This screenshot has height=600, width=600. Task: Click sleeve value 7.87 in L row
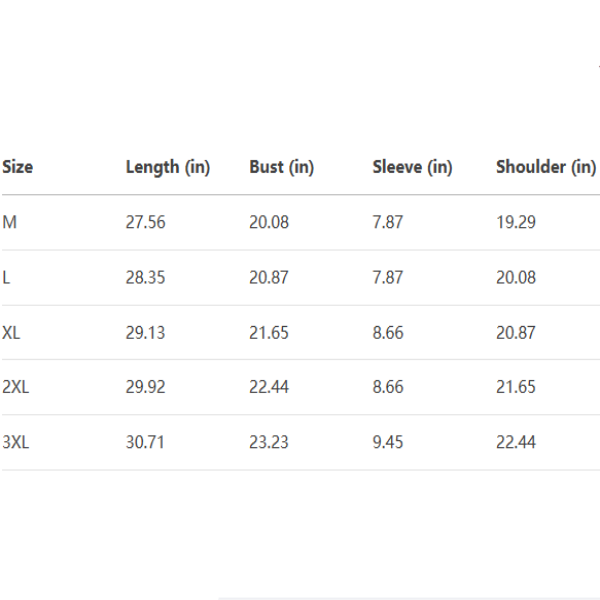pyautogui.click(x=388, y=277)
